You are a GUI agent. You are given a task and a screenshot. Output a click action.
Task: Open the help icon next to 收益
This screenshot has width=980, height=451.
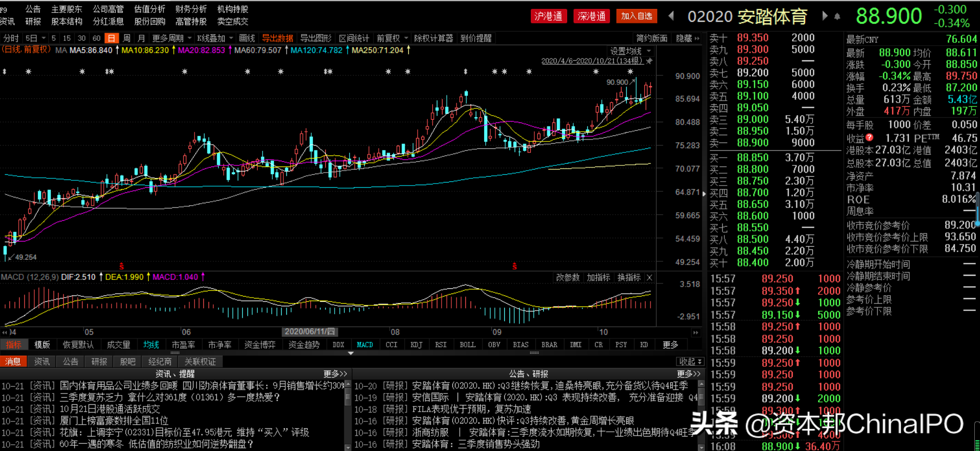(869, 137)
